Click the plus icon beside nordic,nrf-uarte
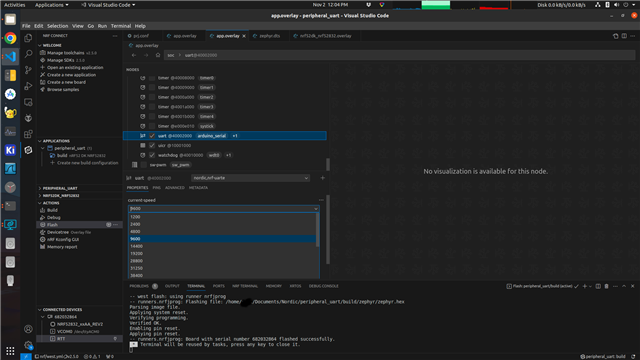This screenshot has width=640, height=360. [322, 178]
